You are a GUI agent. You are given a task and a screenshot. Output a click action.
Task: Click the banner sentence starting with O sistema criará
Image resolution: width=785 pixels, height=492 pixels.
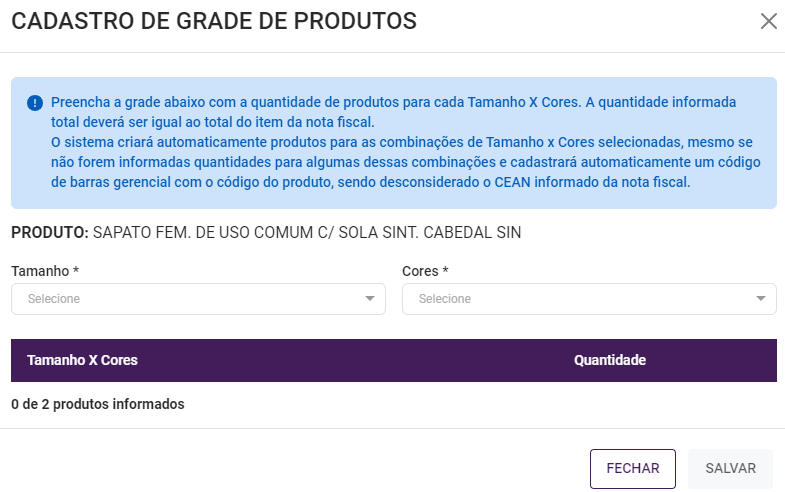pyautogui.click(x=400, y=142)
